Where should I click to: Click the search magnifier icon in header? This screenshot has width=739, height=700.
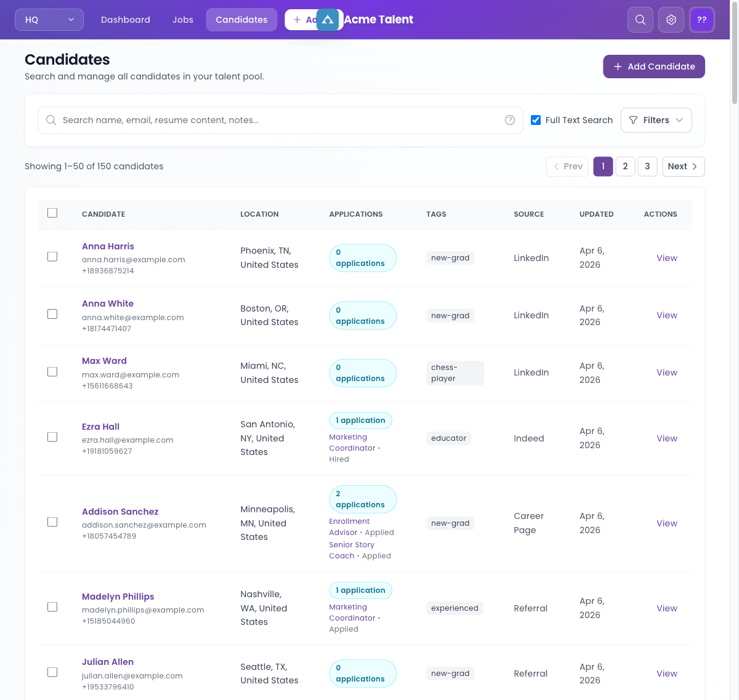(x=640, y=20)
